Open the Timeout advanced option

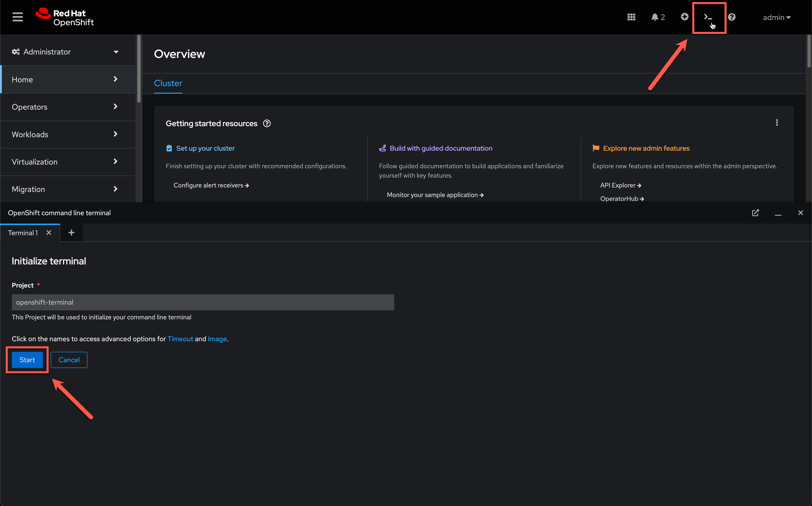pos(180,339)
